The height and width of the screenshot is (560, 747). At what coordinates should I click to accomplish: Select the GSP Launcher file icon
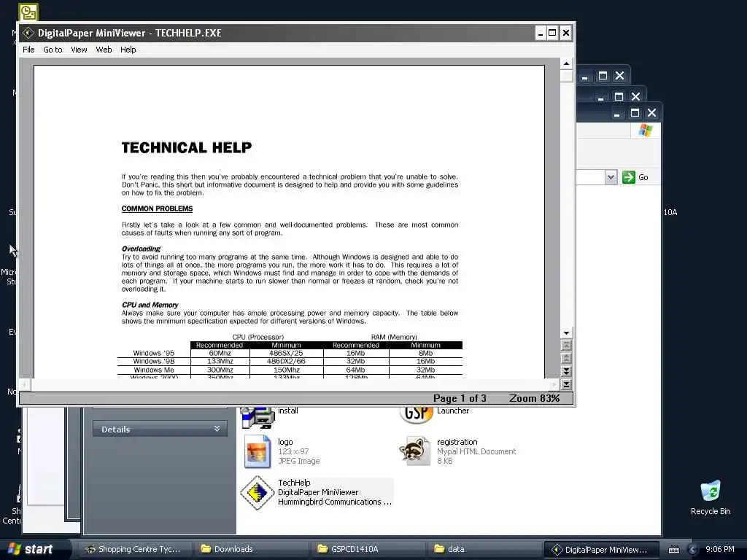click(417, 414)
